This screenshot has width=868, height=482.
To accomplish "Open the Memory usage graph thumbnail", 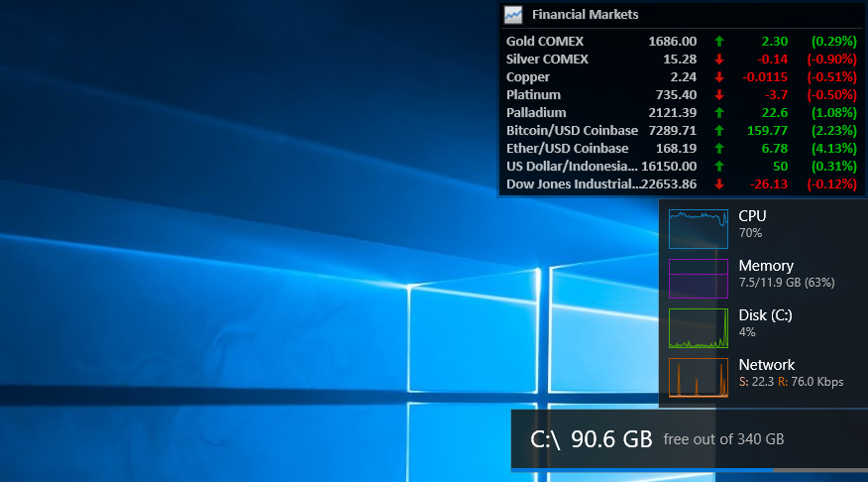I will pos(698,278).
